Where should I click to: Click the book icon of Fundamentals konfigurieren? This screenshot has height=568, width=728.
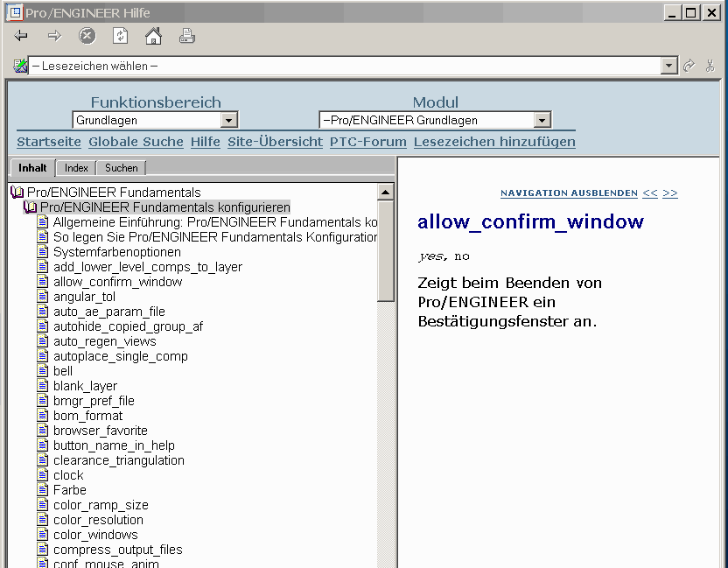point(30,207)
